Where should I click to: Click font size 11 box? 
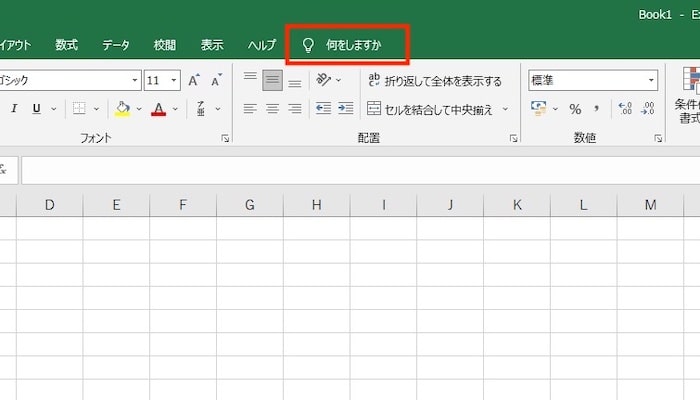click(x=156, y=80)
